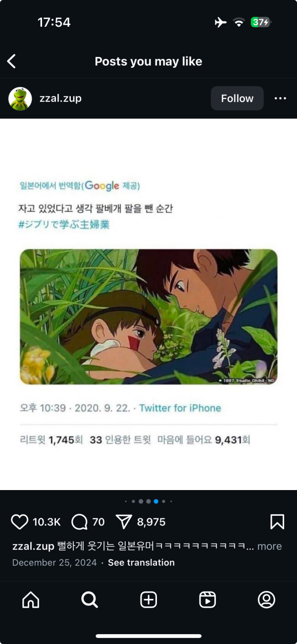Follow the zzal.zup account

[x=237, y=99]
